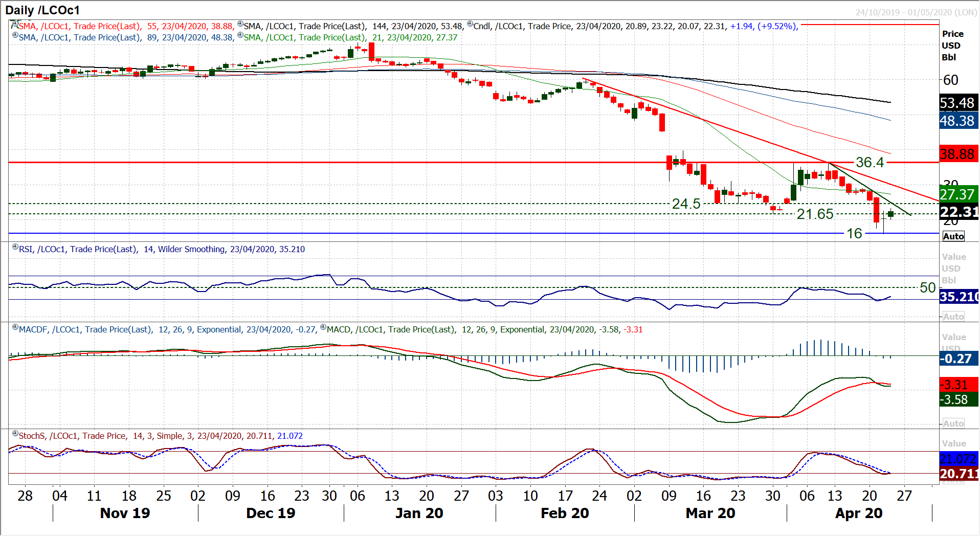Click the Jan 20 month label

[x=419, y=513]
